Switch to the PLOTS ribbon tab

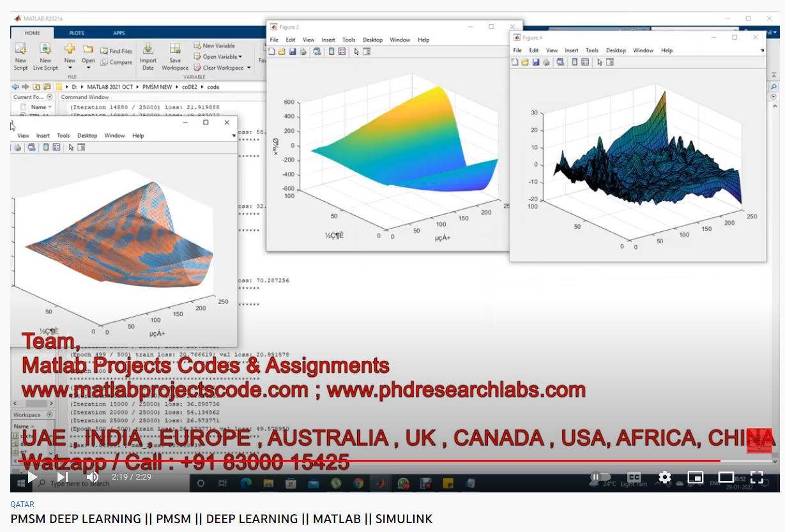(76, 33)
